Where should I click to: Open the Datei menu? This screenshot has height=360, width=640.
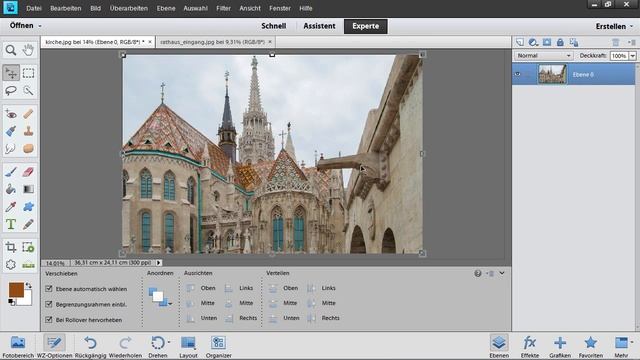coord(34,8)
